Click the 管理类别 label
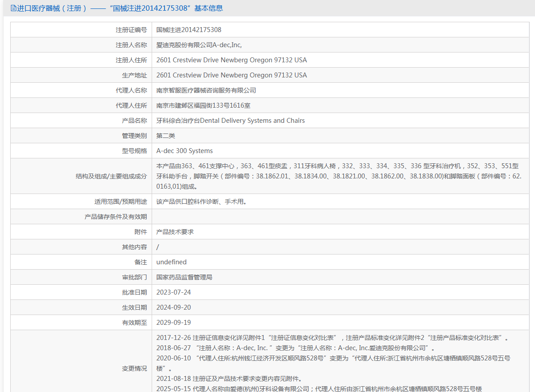The height and width of the screenshot is (392, 535). [134, 136]
